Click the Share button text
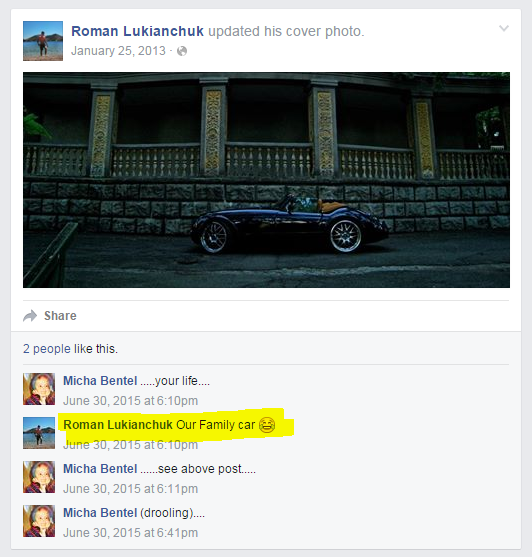Image resolution: width=532 pixels, height=557 pixels. coord(60,316)
